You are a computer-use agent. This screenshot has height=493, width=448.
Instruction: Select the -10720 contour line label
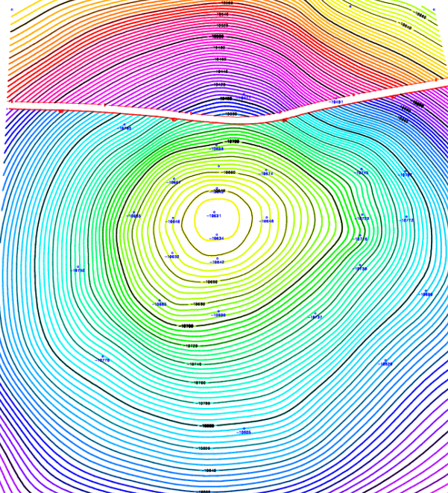(192, 346)
